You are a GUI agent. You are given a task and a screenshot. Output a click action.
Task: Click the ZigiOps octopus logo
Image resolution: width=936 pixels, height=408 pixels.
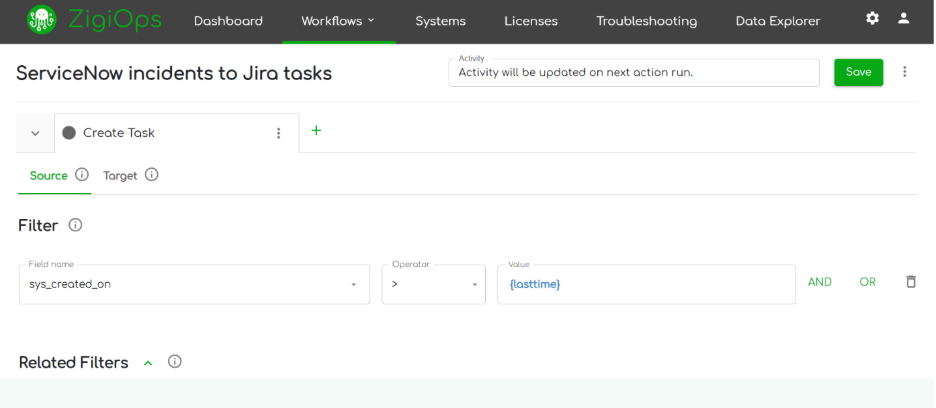[x=42, y=20]
